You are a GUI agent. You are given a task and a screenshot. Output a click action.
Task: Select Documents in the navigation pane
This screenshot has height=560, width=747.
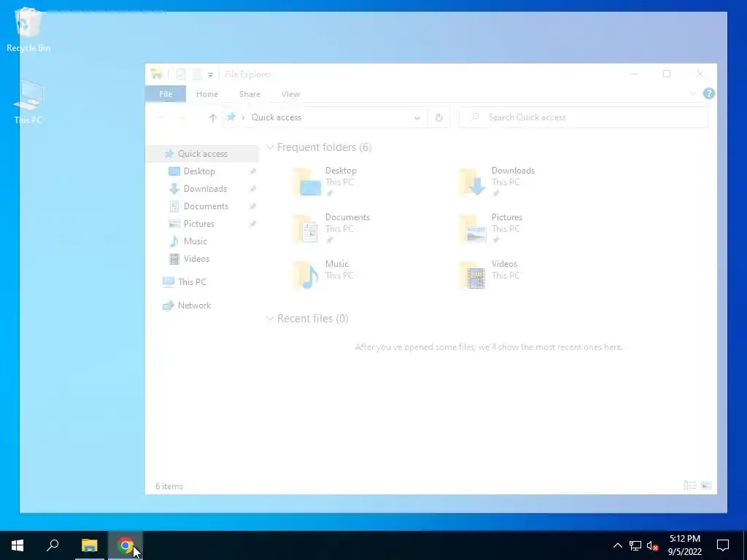point(206,206)
